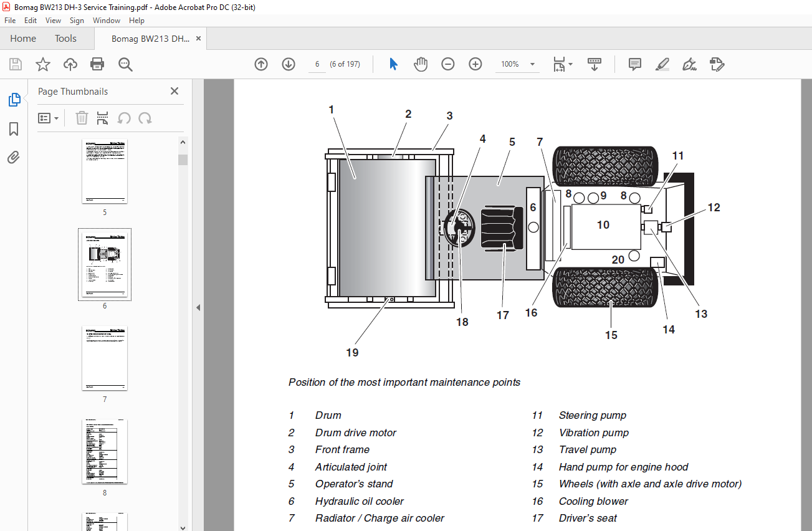The height and width of the screenshot is (531, 812).
Task: Switch to the Home tab
Action: click(x=23, y=39)
